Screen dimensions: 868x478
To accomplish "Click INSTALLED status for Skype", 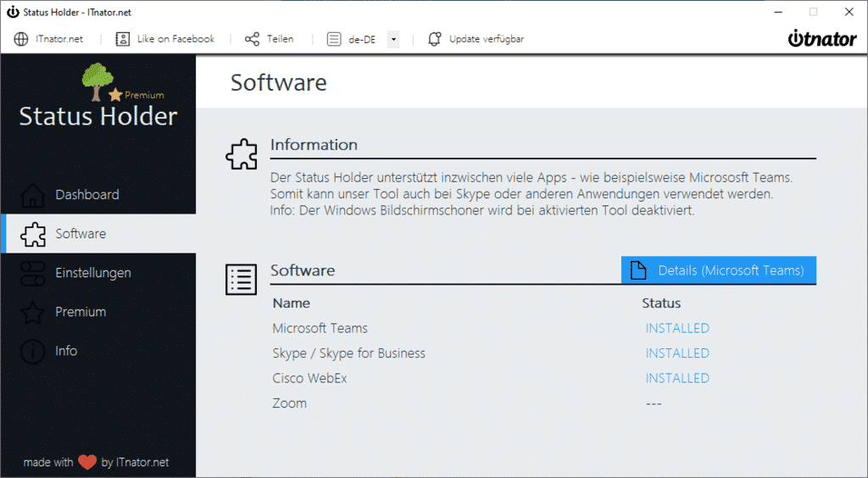I will tap(677, 353).
